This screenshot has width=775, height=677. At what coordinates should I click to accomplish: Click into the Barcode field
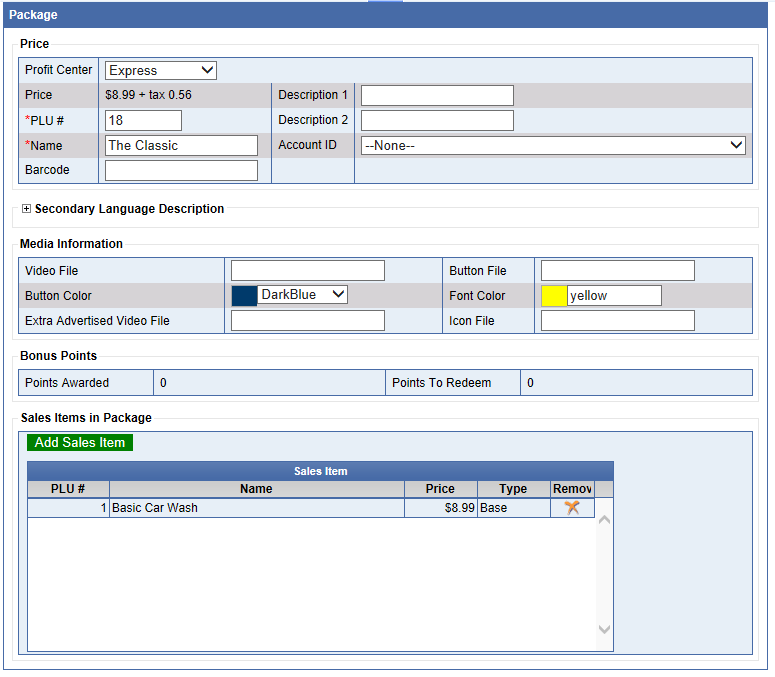181,170
